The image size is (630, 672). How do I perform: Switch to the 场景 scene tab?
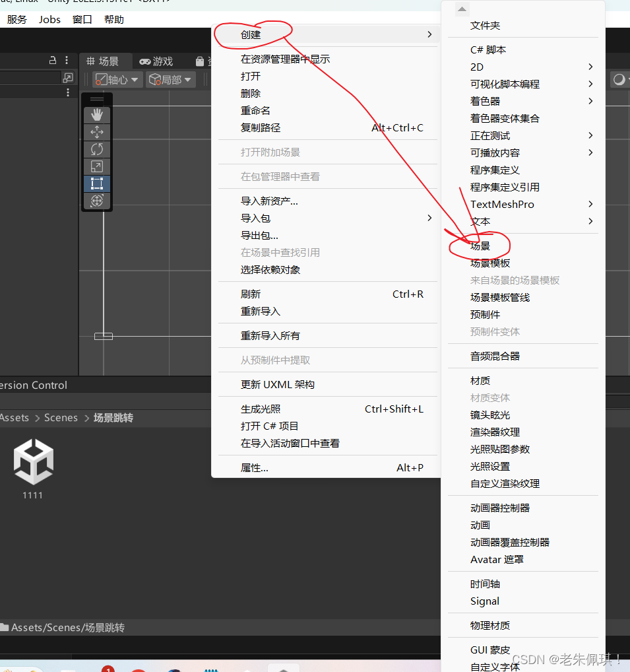tap(103, 61)
